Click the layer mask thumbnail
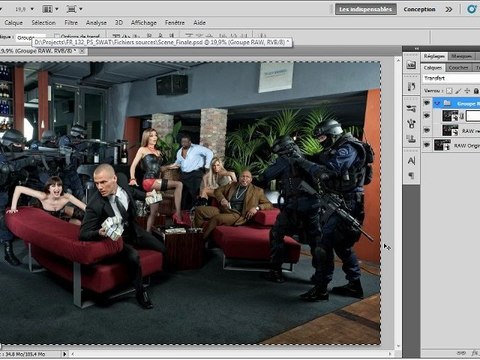The image size is (480, 360). (473, 116)
